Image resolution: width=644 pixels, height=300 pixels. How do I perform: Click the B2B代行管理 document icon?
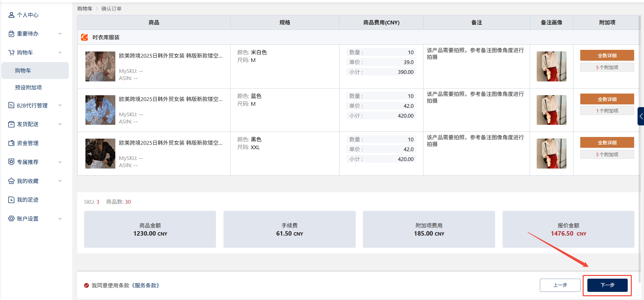[11, 105]
